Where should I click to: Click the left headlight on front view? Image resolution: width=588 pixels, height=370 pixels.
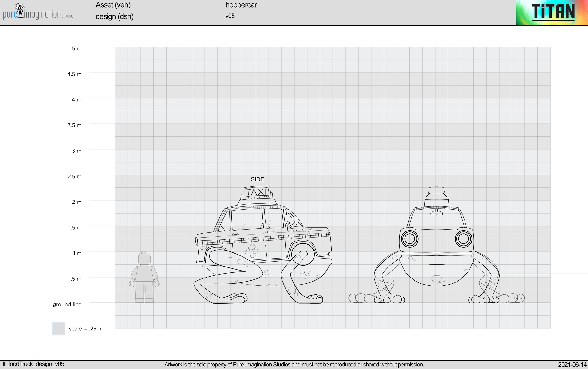click(409, 239)
